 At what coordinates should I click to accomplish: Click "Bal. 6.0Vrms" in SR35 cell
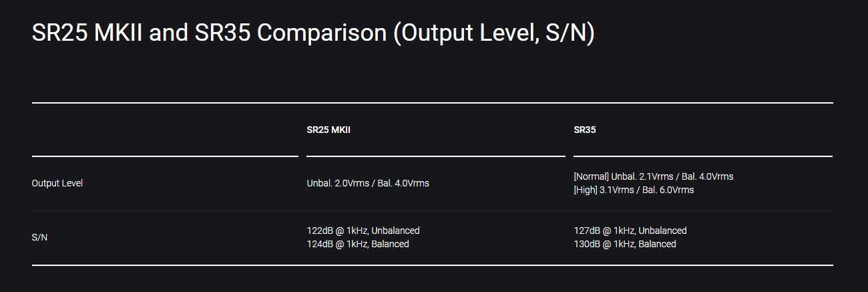(667, 190)
